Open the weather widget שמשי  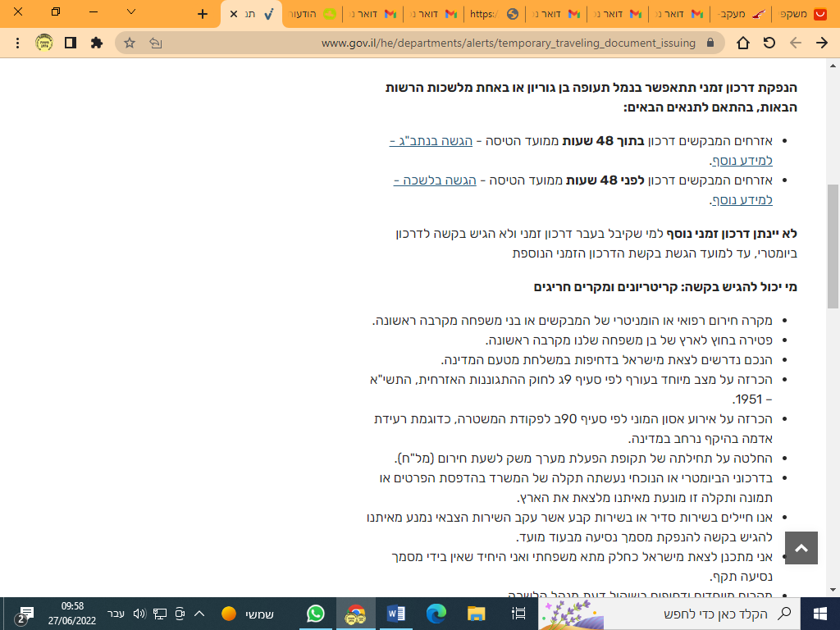(248, 614)
